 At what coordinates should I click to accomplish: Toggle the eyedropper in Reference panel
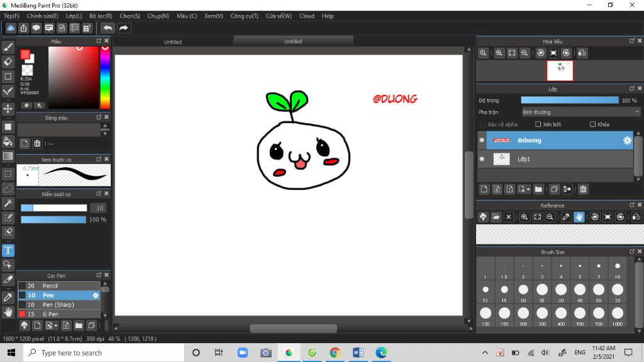pyautogui.click(x=566, y=217)
